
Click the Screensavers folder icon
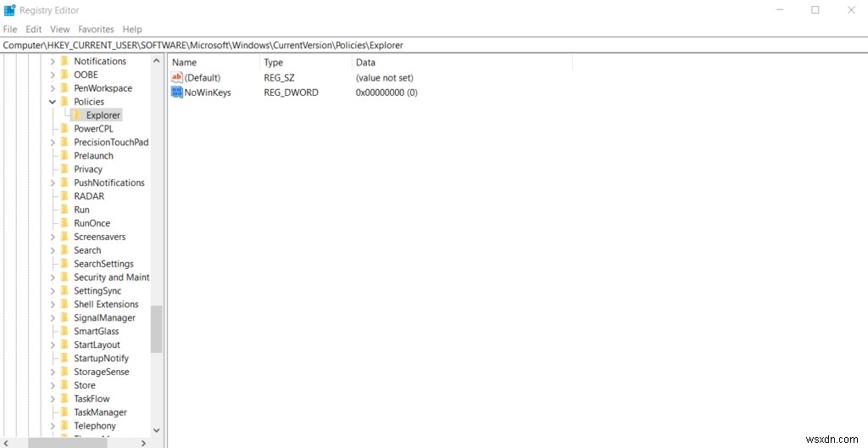[64, 237]
